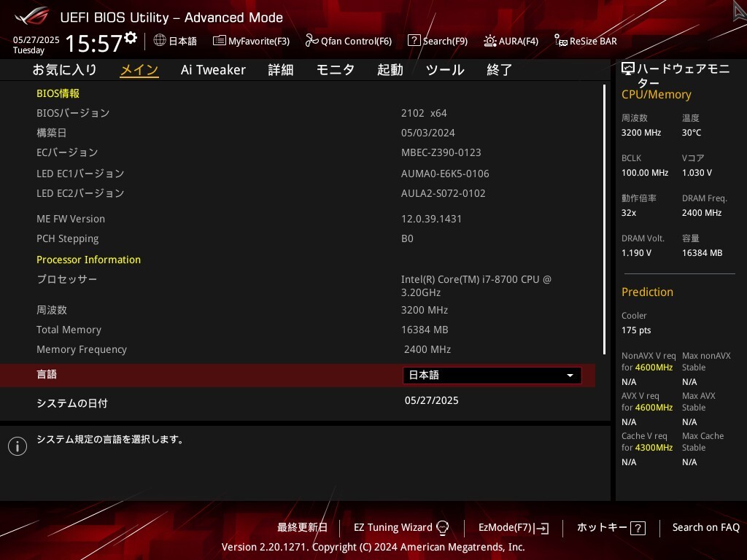This screenshot has height=560, width=747.
Task: Switch to the Ai Tweaker tab
Action: (213, 70)
